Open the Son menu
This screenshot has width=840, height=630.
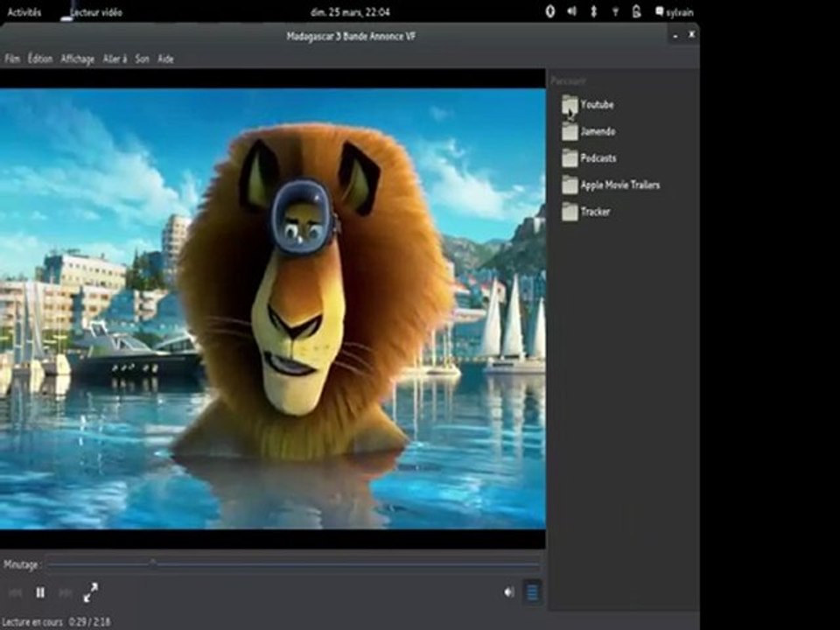coord(142,59)
